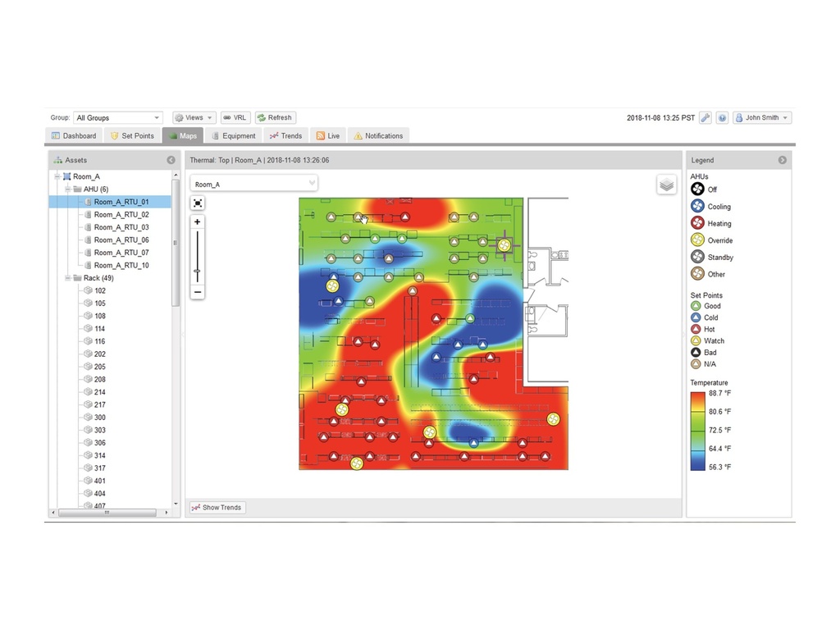Click the zoom out (−) icon on the map
This screenshot has width=840, height=630.
[197, 291]
